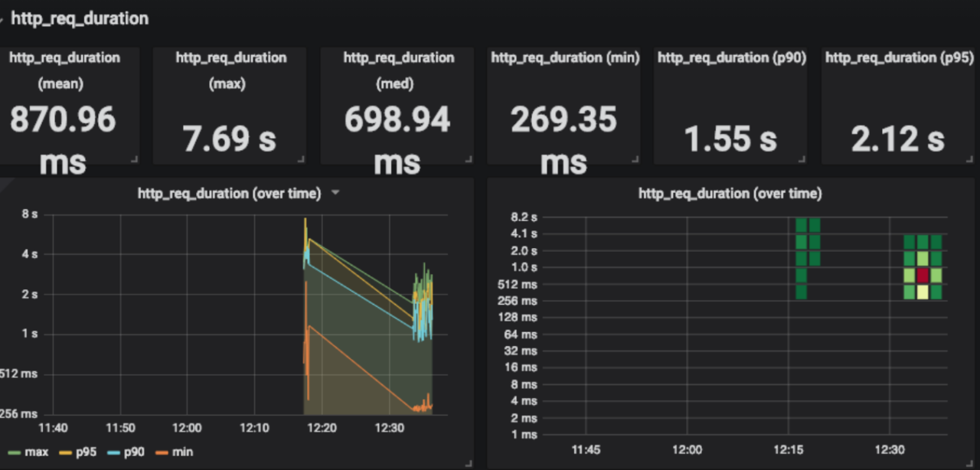Click resize handle of the min stat panel

[635, 158]
